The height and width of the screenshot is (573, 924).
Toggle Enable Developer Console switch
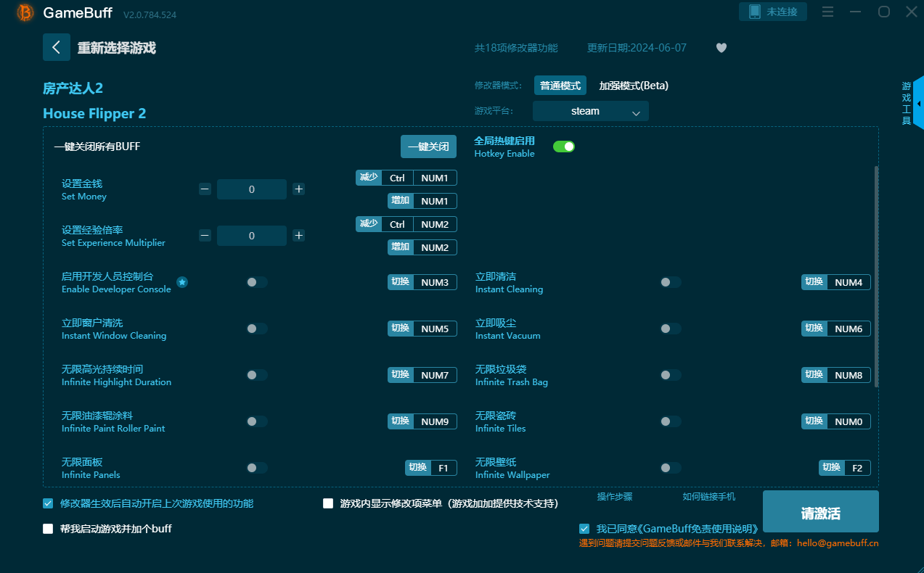256,282
